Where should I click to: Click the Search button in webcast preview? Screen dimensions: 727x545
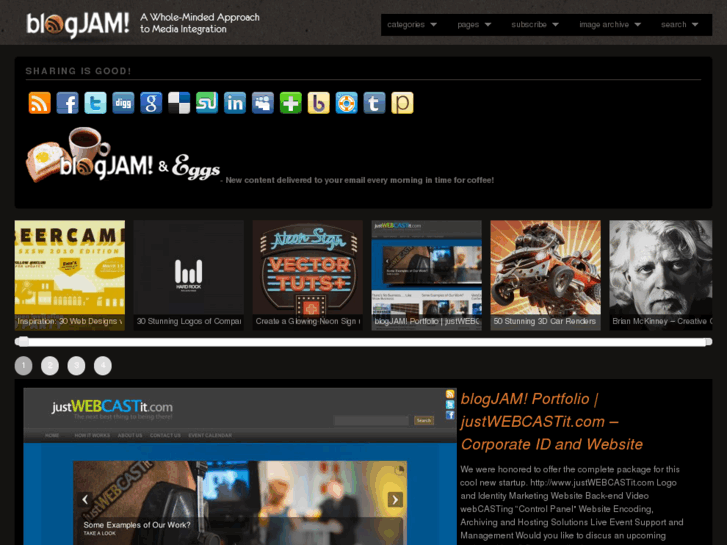(424, 420)
